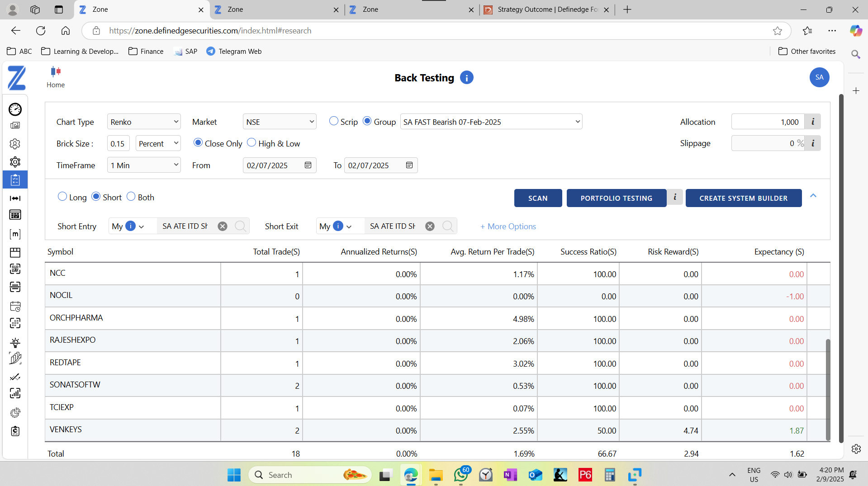
Task: Open the scan lines sidebar icon
Action: coord(15,287)
